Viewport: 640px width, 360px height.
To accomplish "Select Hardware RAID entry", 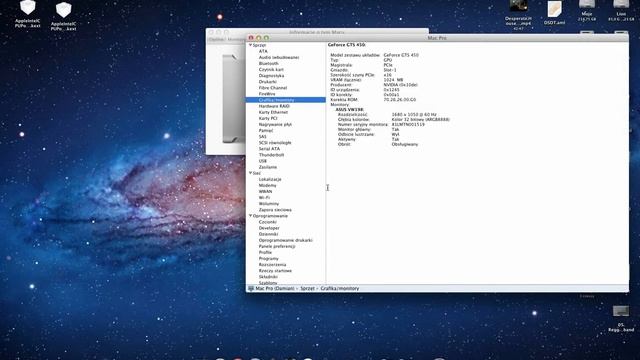I will coord(274,106).
